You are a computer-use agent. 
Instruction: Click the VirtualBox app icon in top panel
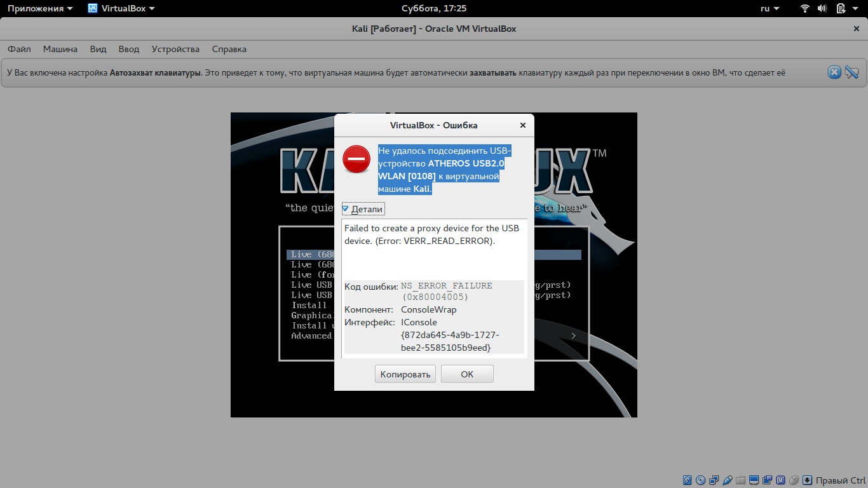(93, 8)
